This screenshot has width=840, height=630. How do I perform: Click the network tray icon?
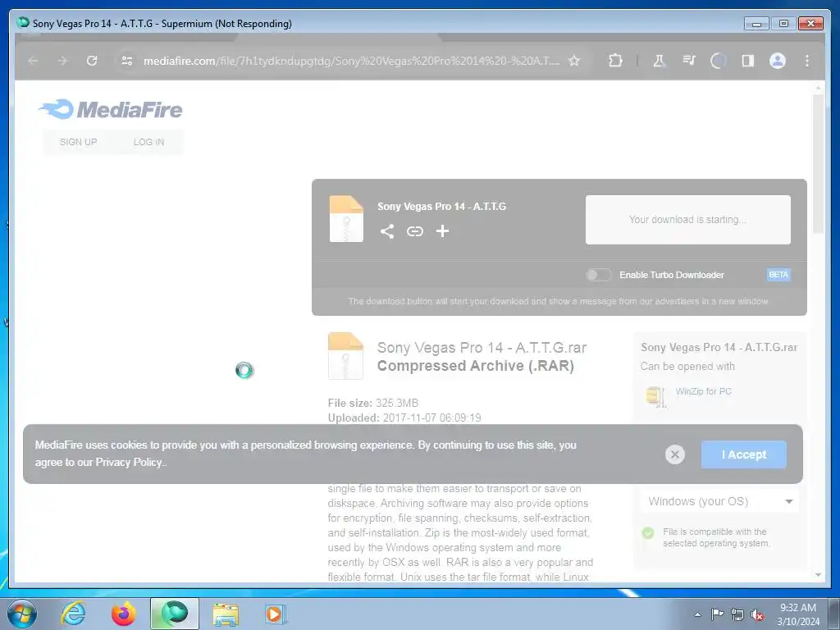click(737, 614)
